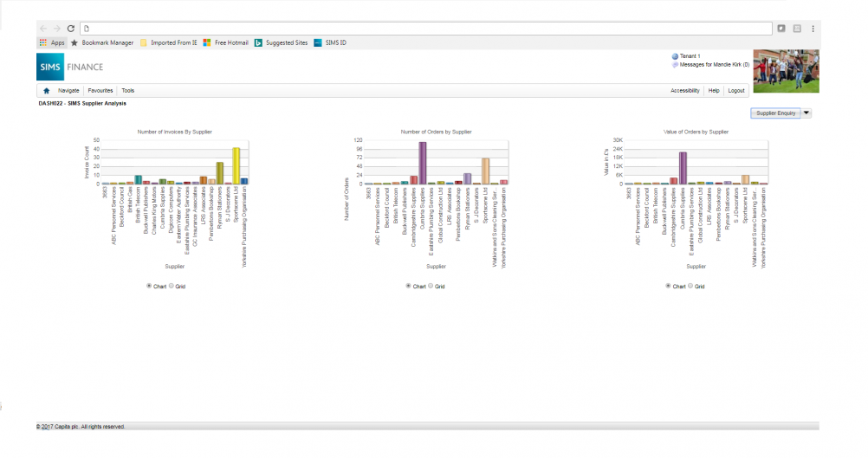Click the tan Sportscene Ltd orders bar
This screenshot has width=868, height=458.
coord(485,171)
